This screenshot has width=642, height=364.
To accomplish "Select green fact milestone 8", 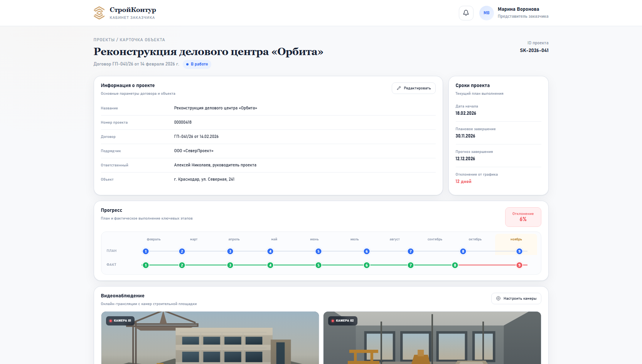I will pos(455,265).
